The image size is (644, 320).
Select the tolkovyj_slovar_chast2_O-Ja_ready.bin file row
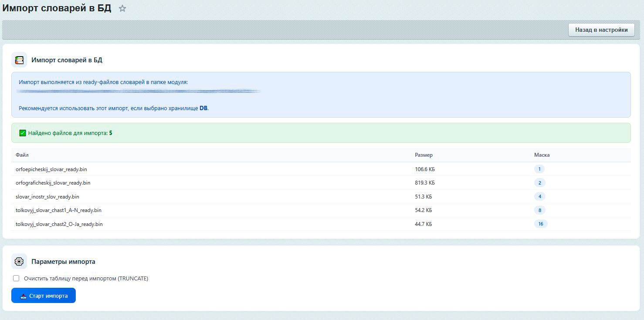[x=59, y=224]
